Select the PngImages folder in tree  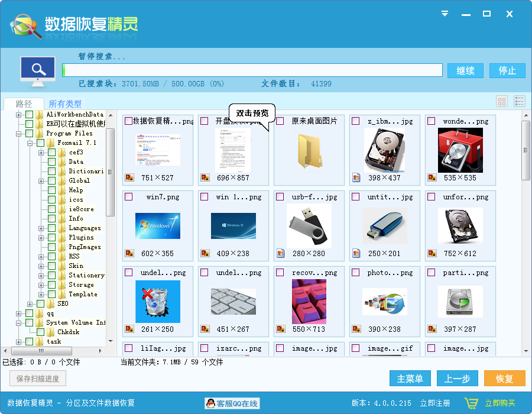click(x=85, y=247)
